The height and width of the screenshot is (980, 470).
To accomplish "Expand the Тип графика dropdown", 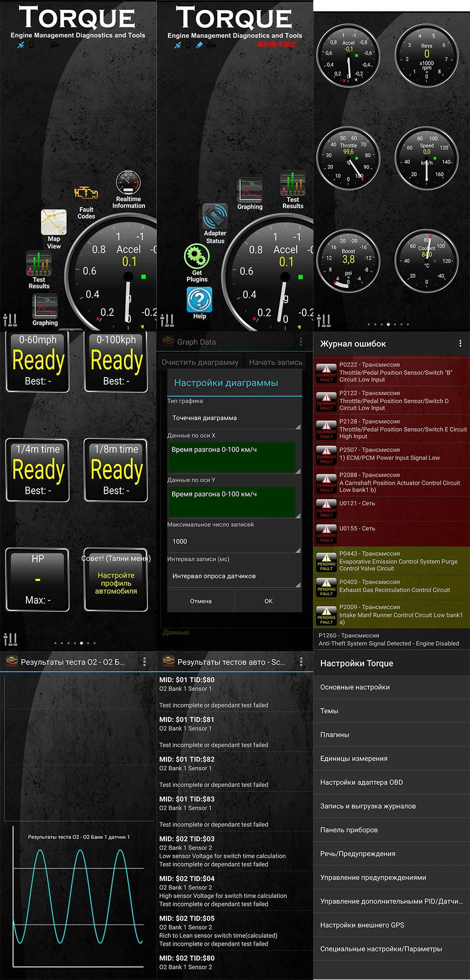I will coord(234,418).
